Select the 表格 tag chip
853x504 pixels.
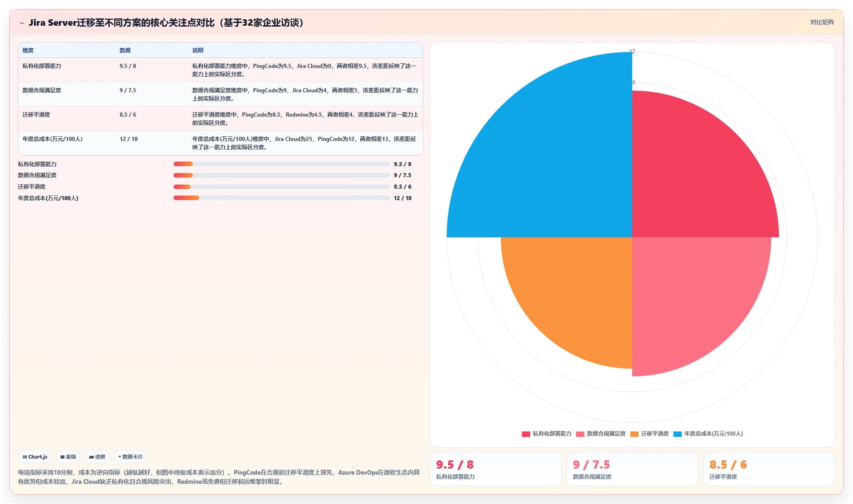coord(68,457)
